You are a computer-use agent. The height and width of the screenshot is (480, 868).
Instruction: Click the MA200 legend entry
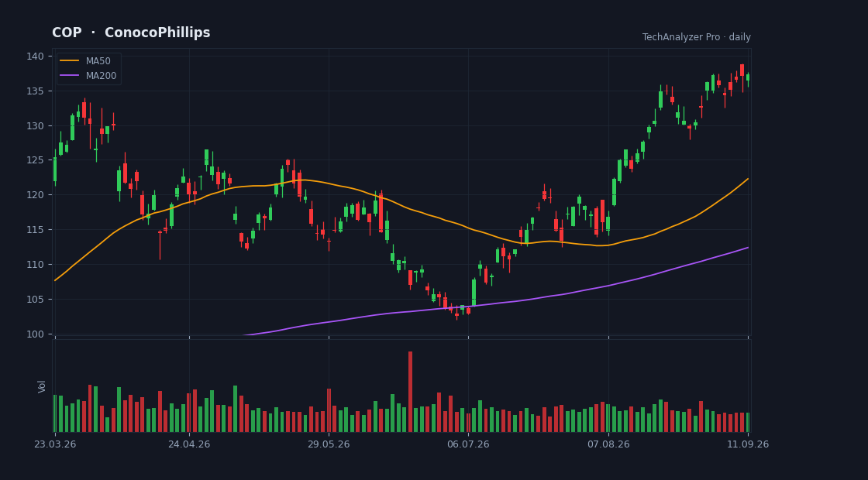(88, 76)
